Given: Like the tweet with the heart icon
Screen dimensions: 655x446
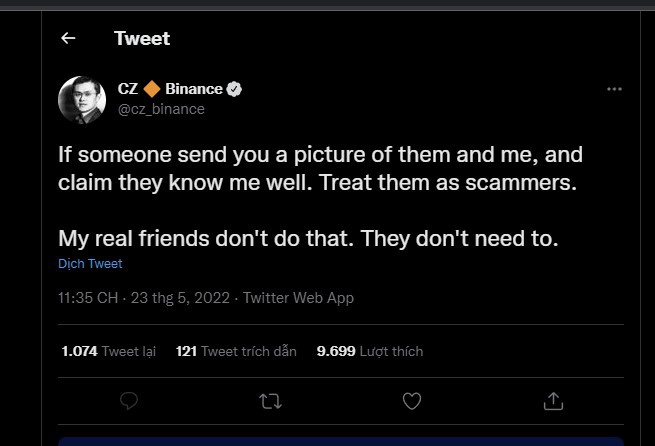Looking at the screenshot, I should tap(411, 400).
